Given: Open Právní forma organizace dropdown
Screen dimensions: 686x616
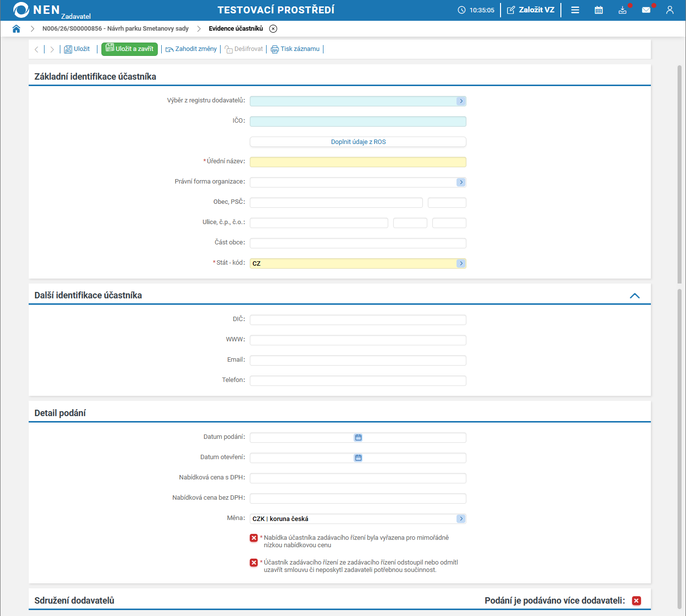Looking at the screenshot, I should click(461, 182).
